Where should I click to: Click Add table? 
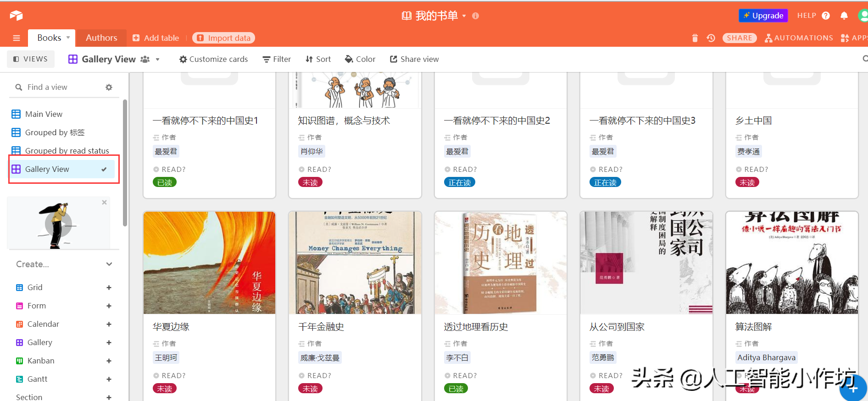[x=156, y=38]
